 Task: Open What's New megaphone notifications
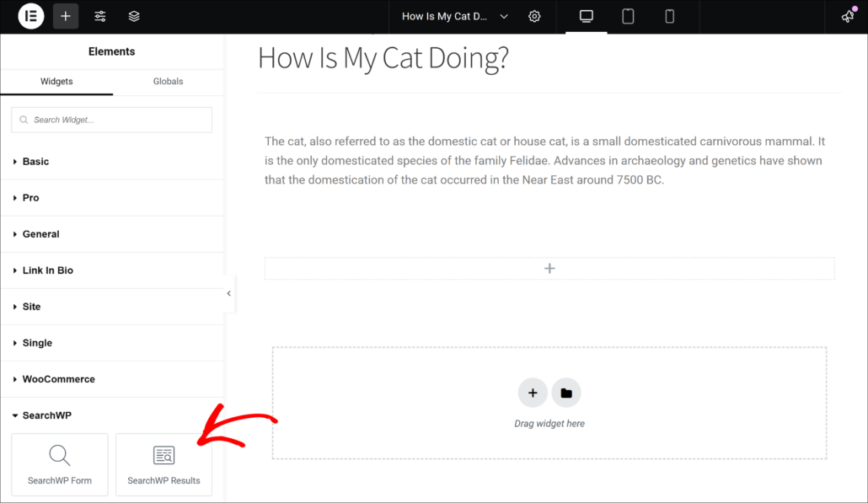tap(848, 16)
